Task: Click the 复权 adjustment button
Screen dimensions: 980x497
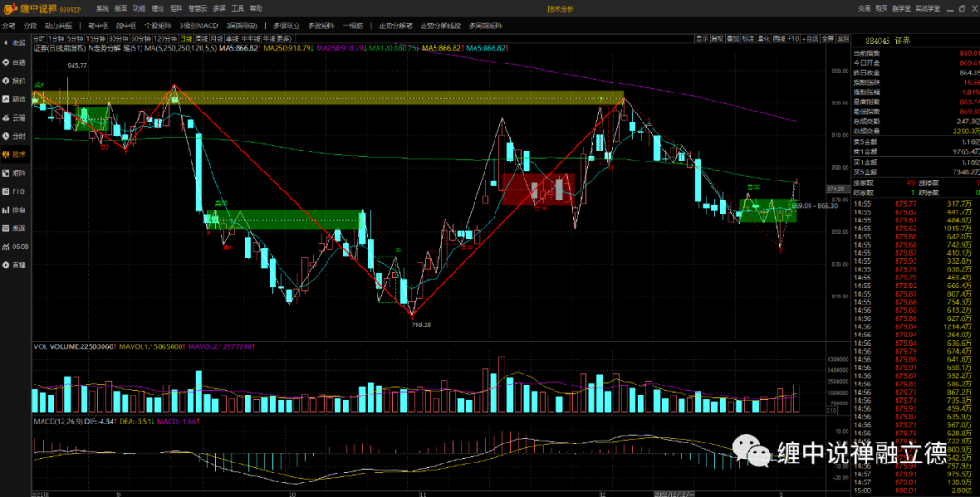Action: pyautogui.click(x=718, y=39)
